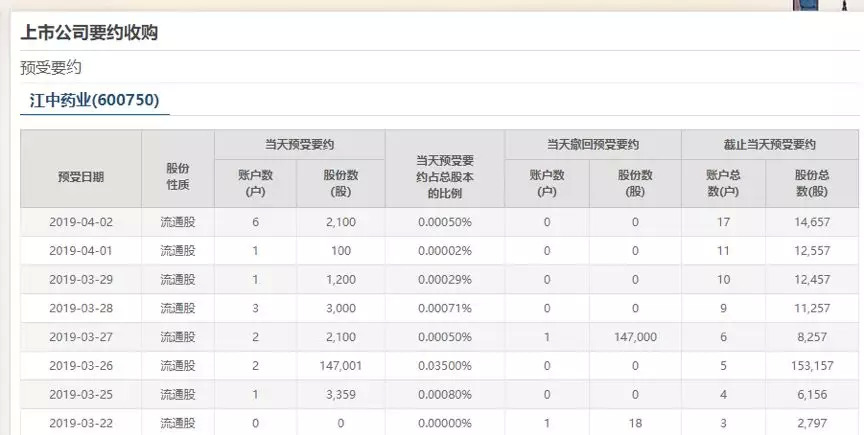Viewport: 864px width, 435px height.
Task: Click the 预受要约 section label
Action: click(x=51, y=68)
